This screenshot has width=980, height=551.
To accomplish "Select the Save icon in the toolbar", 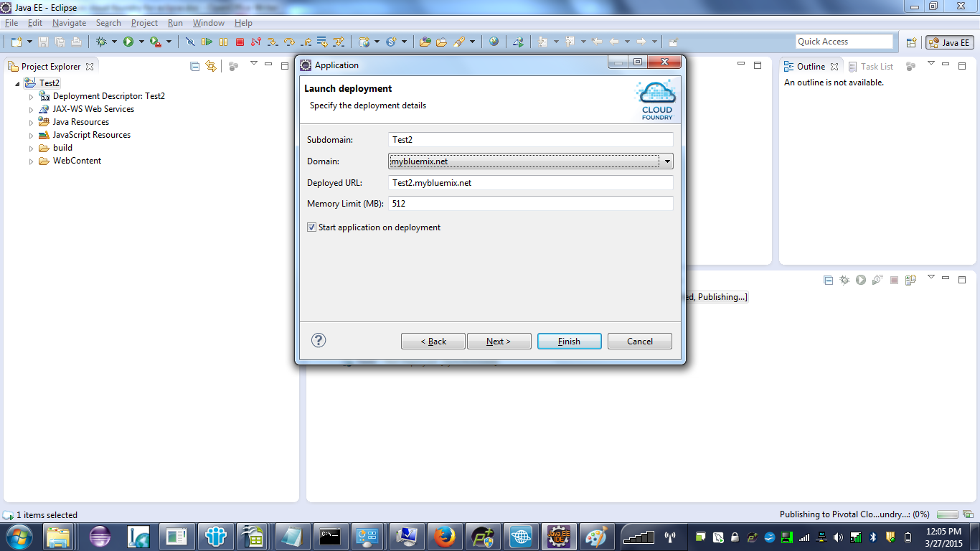I will point(43,41).
